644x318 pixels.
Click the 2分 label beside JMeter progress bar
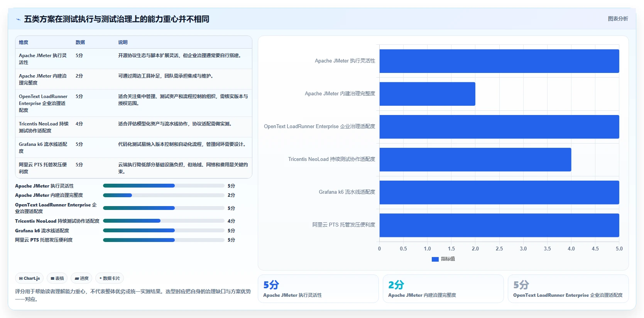click(231, 195)
